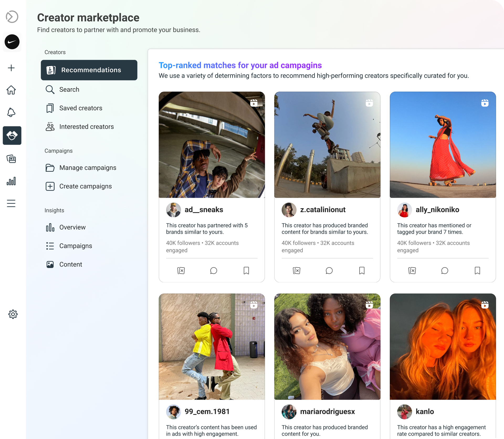The width and height of the screenshot is (504, 439).
Task: Click the Create plus icon
Action: point(11,68)
